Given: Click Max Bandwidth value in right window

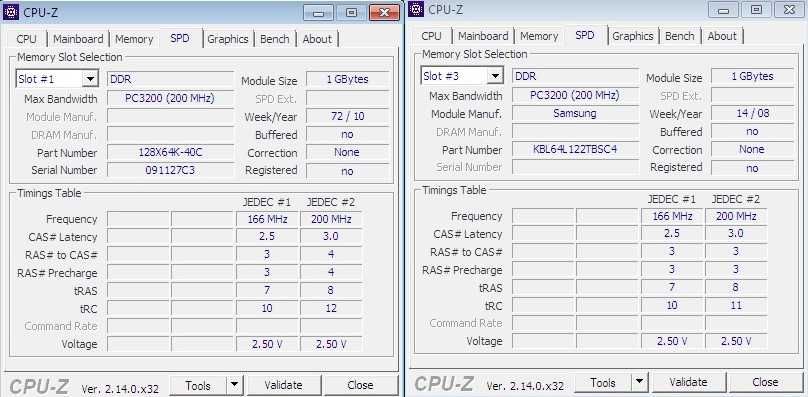Looking at the screenshot, I should 575,95.
